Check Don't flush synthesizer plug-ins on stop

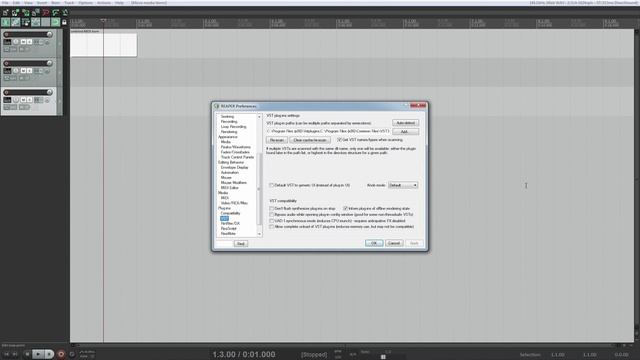pyautogui.click(x=271, y=209)
